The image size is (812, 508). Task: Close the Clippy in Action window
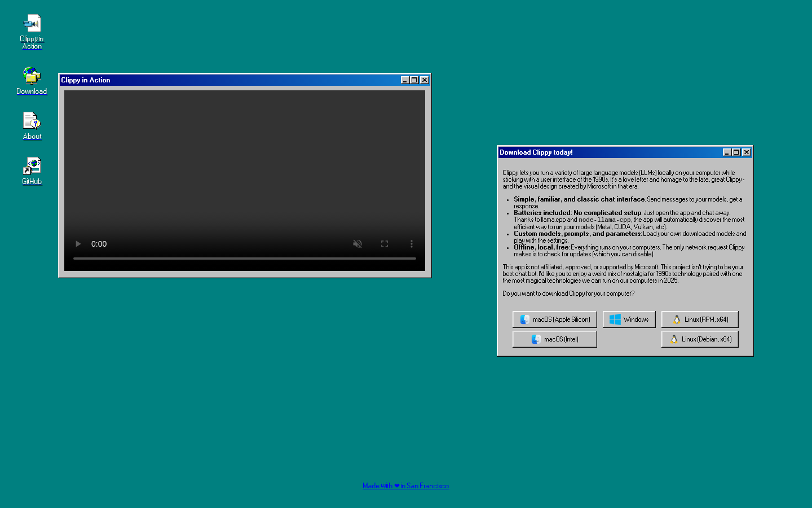tap(425, 80)
